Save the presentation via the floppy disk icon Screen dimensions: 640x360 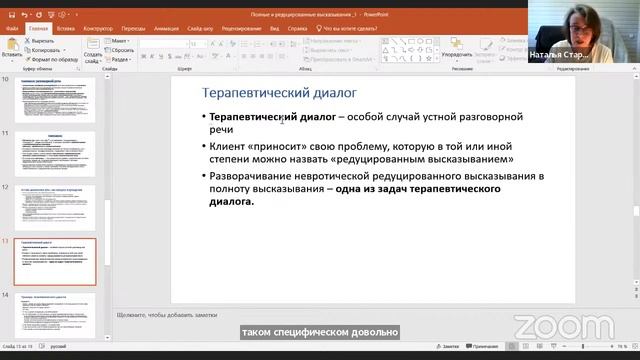click(12, 15)
